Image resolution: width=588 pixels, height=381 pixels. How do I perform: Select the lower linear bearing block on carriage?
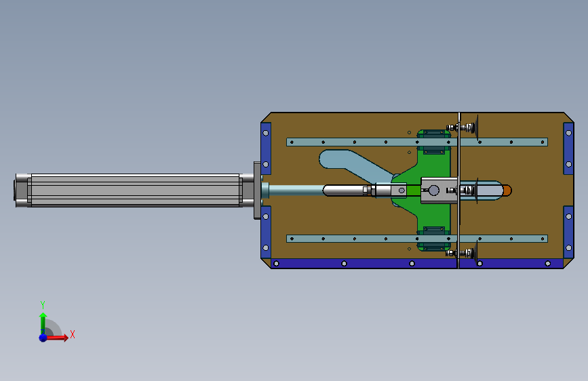434,238
